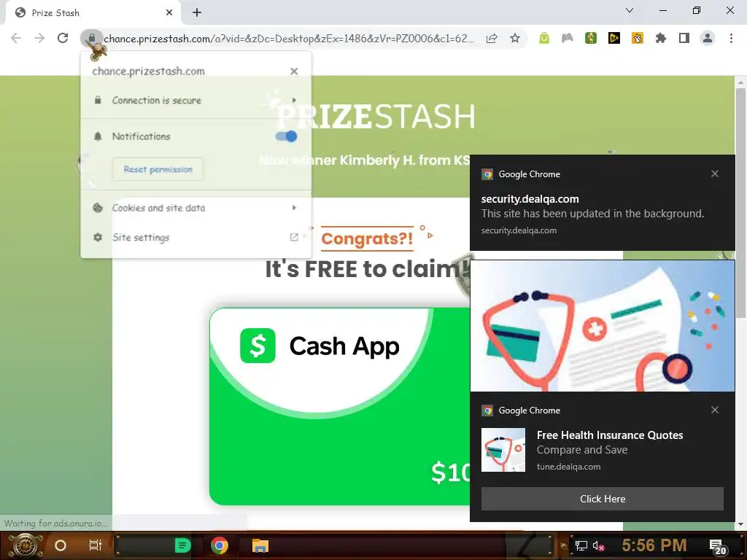Dismiss the security.dealqa.com notification
Viewport: 747px width, 560px height.
click(x=715, y=174)
